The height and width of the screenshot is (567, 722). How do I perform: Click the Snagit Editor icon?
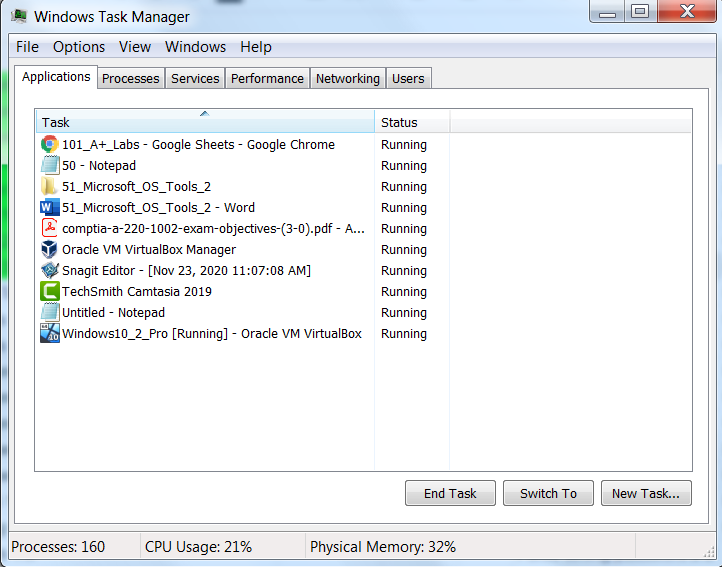49,270
